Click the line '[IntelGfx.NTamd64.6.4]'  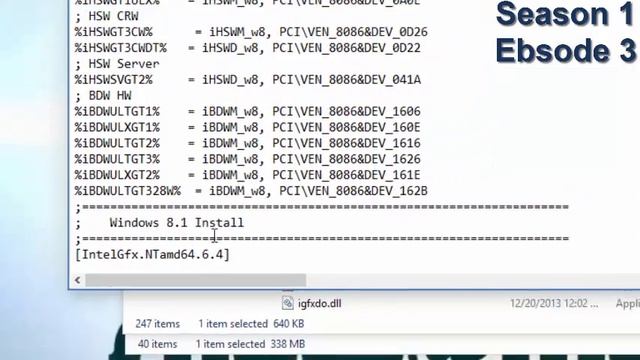(x=152, y=255)
